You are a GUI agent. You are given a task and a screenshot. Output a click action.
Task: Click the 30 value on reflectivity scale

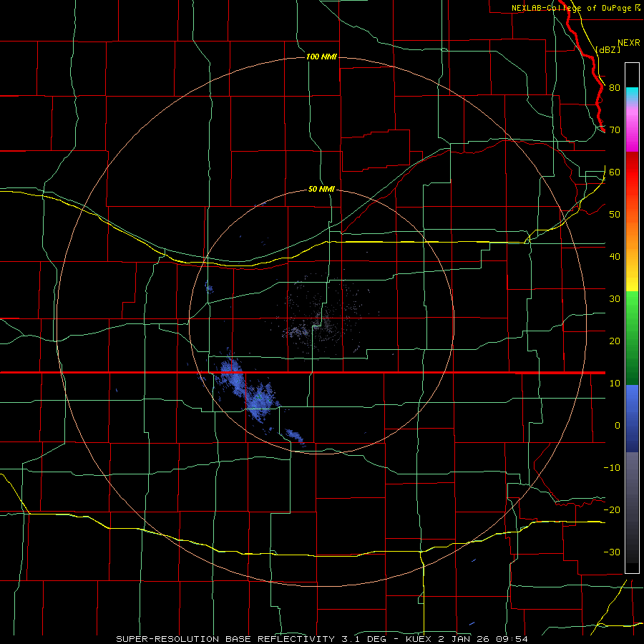coord(615,299)
